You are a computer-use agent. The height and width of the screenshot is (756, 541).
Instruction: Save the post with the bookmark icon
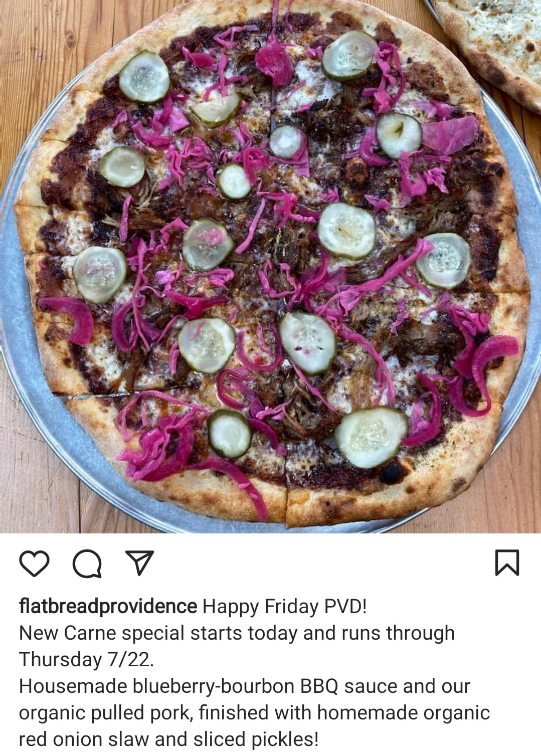[507, 562]
